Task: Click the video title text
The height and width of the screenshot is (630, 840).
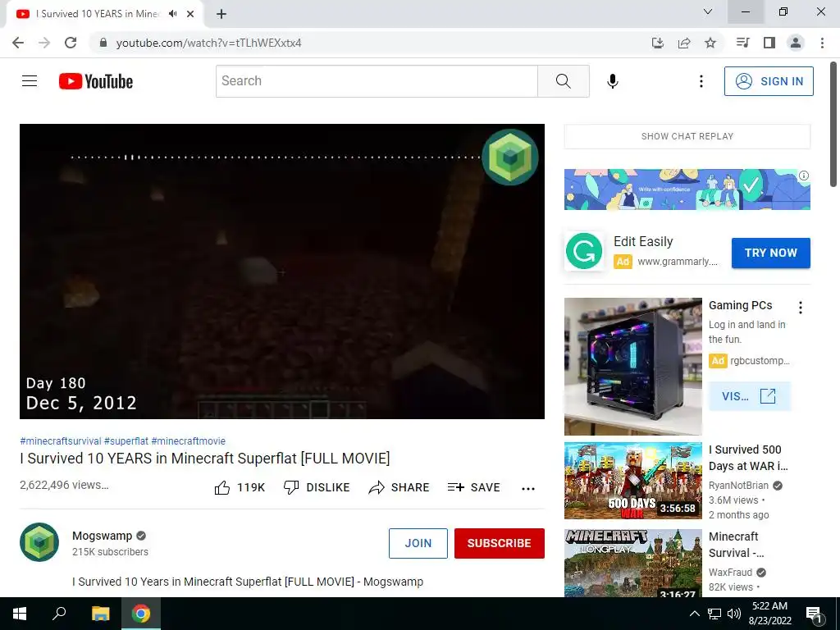Action: (x=204, y=459)
